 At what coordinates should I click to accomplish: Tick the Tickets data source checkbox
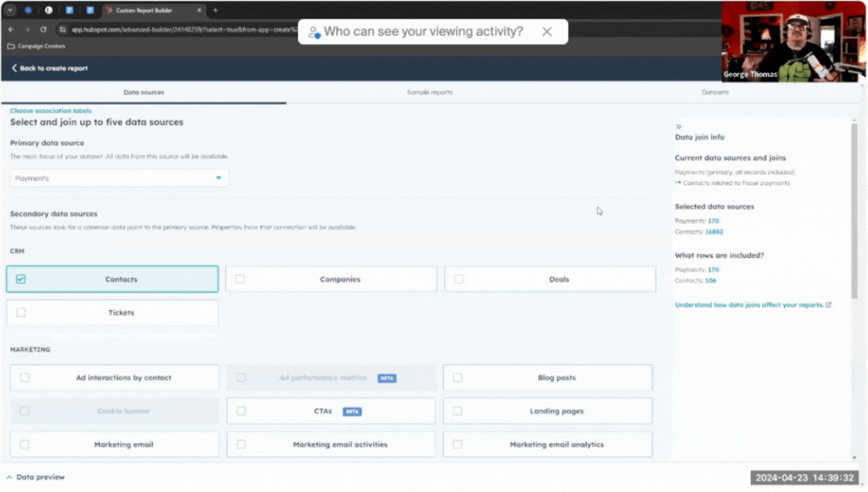click(x=21, y=313)
